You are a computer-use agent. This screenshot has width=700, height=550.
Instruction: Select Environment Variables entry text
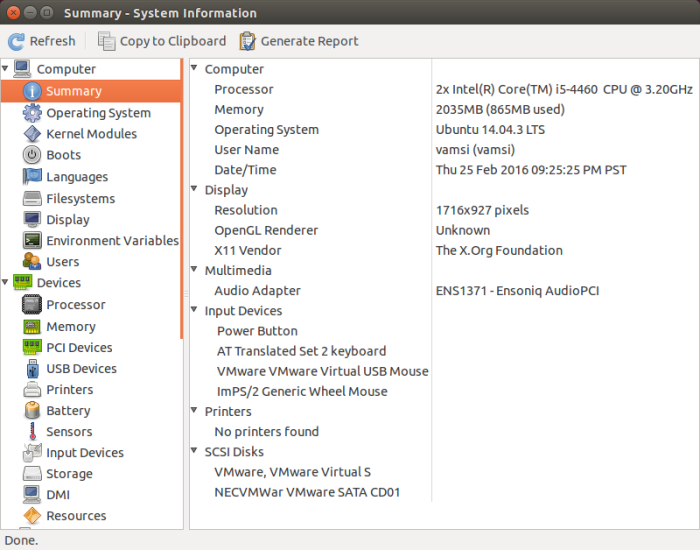(x=112, y=241)
